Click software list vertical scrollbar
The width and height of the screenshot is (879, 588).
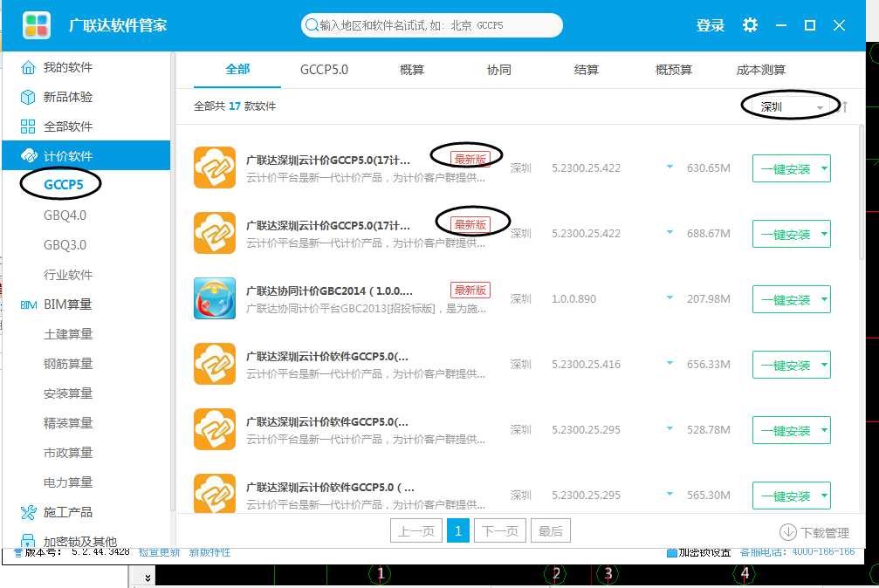coord(862,194)
